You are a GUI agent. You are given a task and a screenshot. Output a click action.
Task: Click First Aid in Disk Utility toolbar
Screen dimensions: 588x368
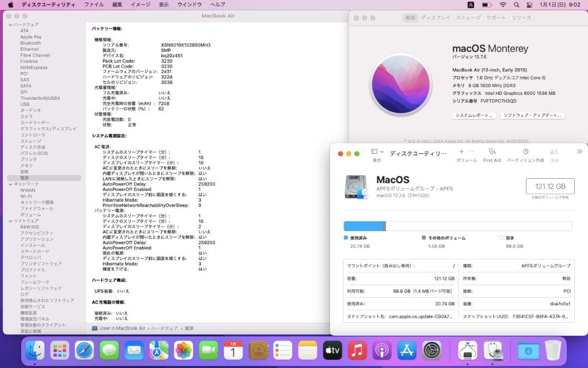492,155
